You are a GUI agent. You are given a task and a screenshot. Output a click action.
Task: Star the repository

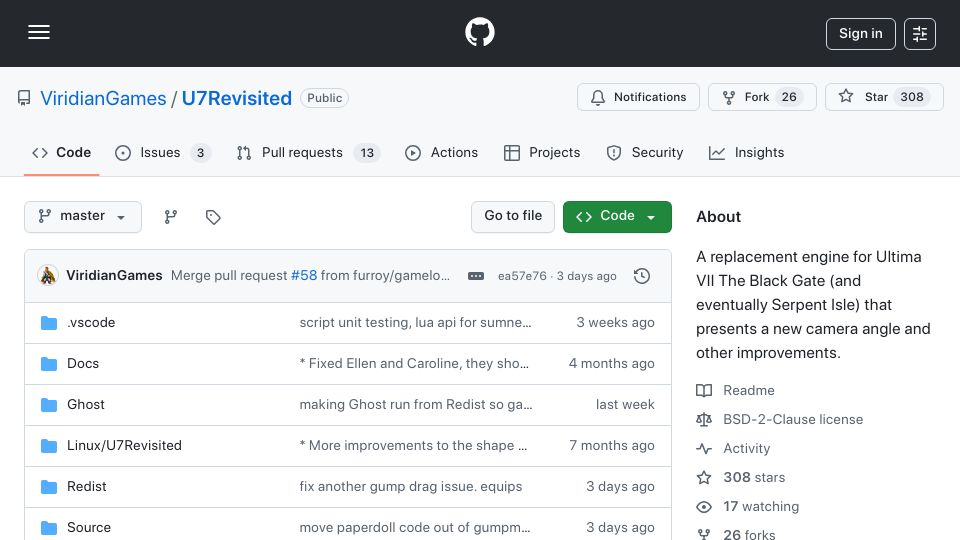[x=884, y=97]
